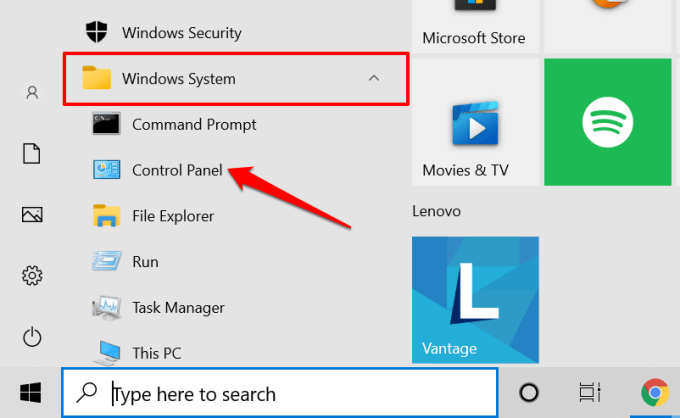Click the Power icon in sidebar
Image resolution: width=680 pixels, height=418 pixels.
pos(32,336)
